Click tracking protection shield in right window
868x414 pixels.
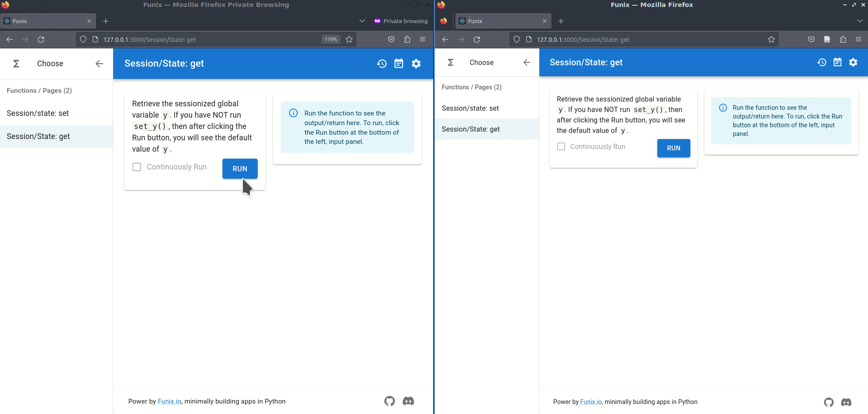click(x=517, y=40)
